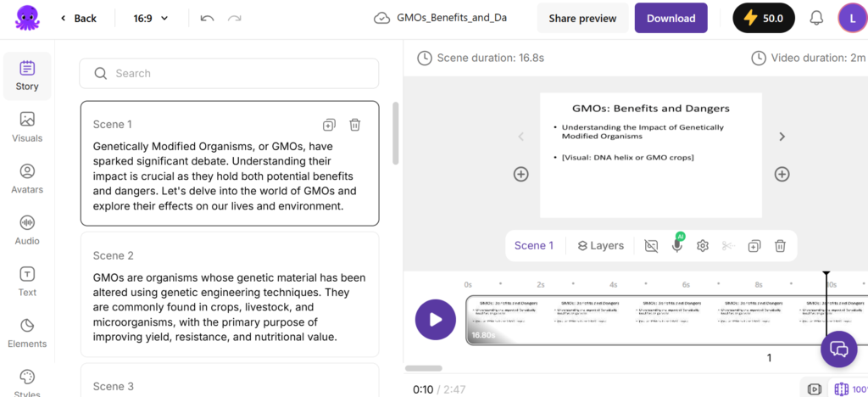Go to next scene with right chevron
Viewport: 868px width, 397px height.
[x=782, y=137]
